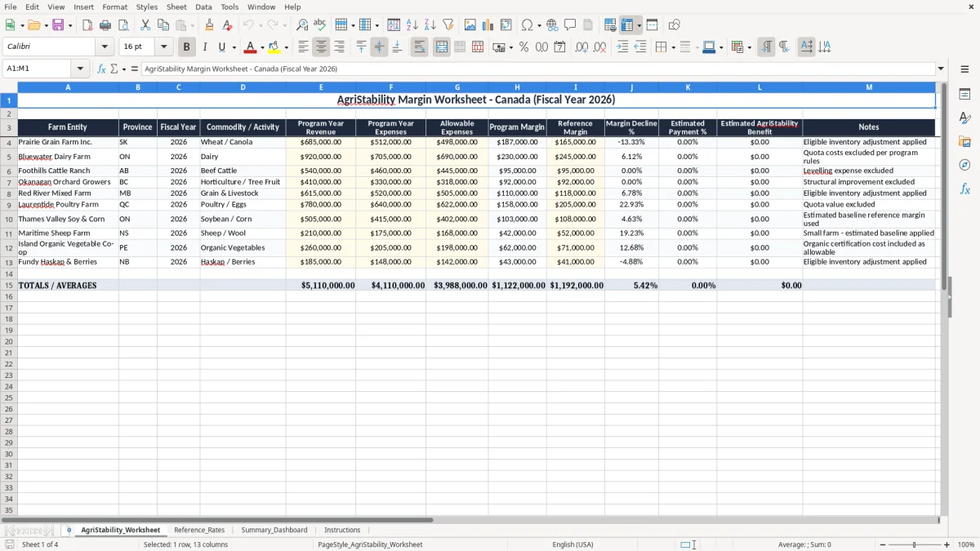Open sidebar Navigator compass icon
Image resolution: width=980 pixels, height=551 pixels.
[x=964, y=165]
